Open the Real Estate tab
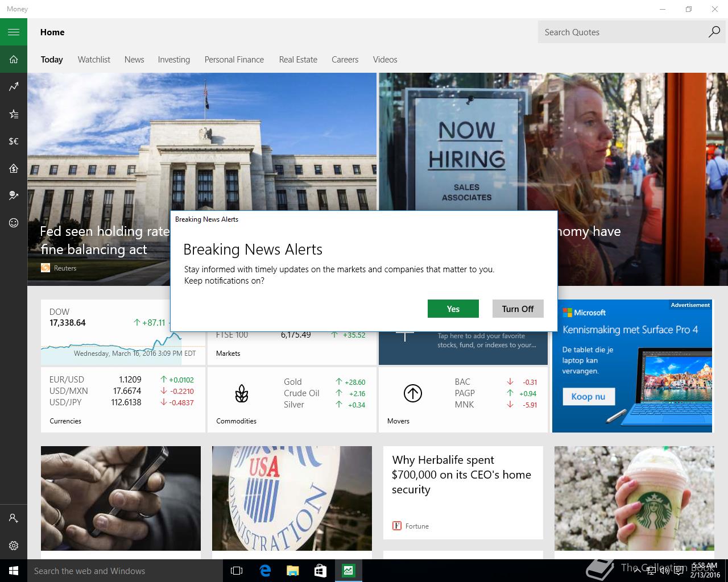Image resolution: width=728 pixels, height=582 pixels. (298, 60)
